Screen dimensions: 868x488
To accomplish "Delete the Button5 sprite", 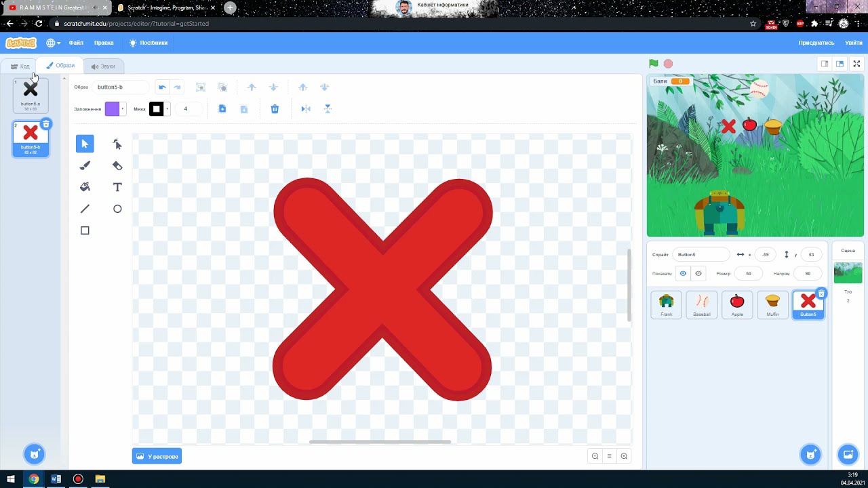I will 821,293.
